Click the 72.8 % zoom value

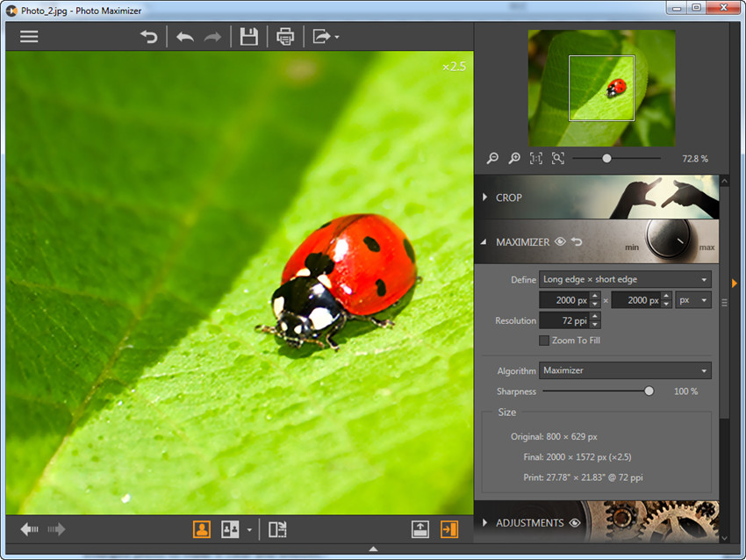click(695, 159)
